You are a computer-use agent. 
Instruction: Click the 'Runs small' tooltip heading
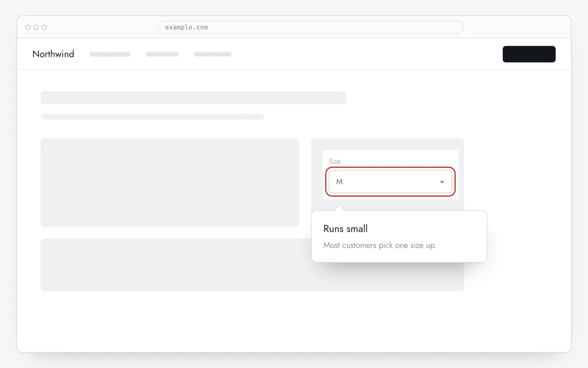pyautogui.click(x=345, y=229)
